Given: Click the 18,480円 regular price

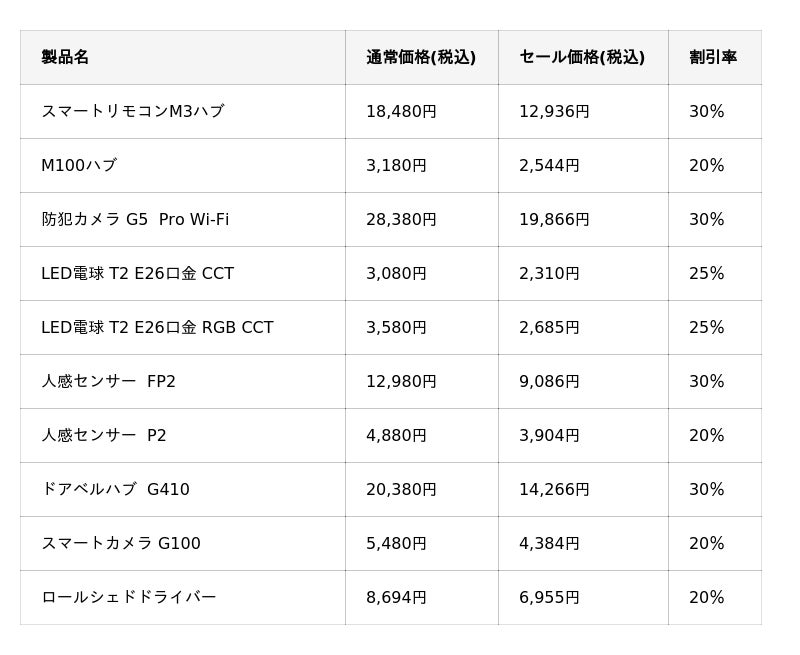Looking at the screenshot, I should pos(401,111).
